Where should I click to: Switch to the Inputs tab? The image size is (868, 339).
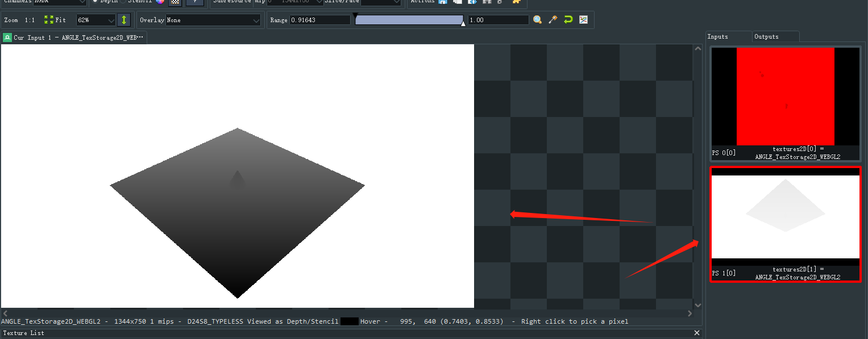click(x=728, y=36)
